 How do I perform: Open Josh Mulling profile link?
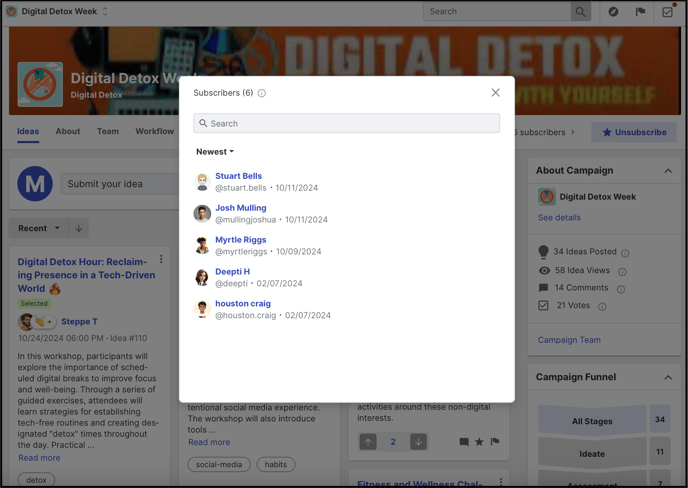point(240,208)
